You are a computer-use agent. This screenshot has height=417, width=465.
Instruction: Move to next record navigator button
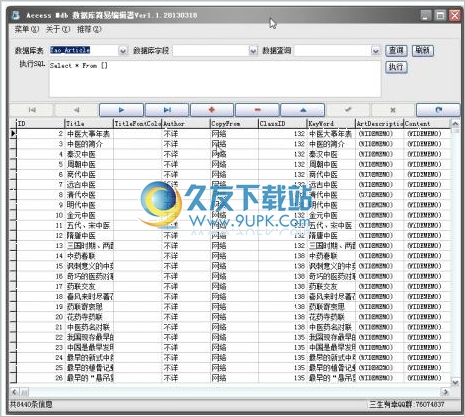pyautogui.click(x=121, y=110)
